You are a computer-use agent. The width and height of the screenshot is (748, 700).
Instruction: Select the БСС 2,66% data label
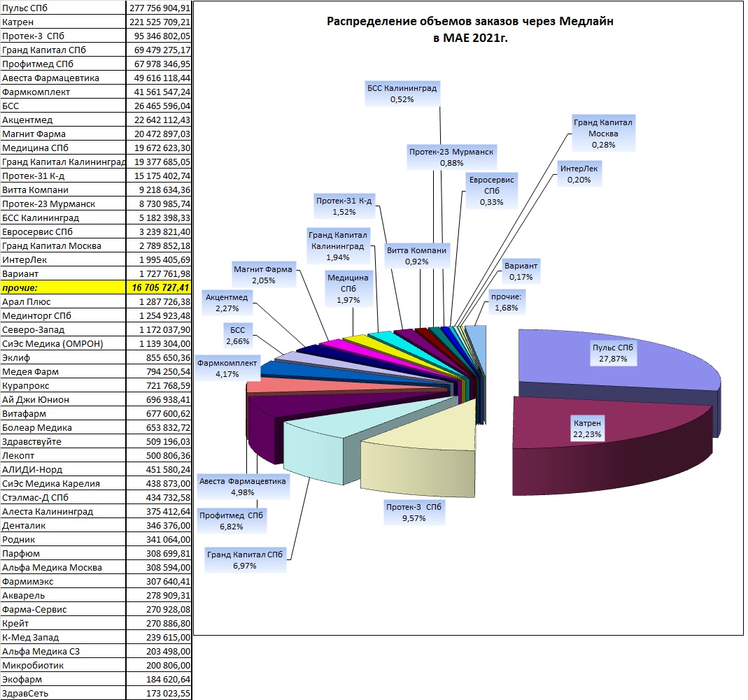[x=238, y=335]
